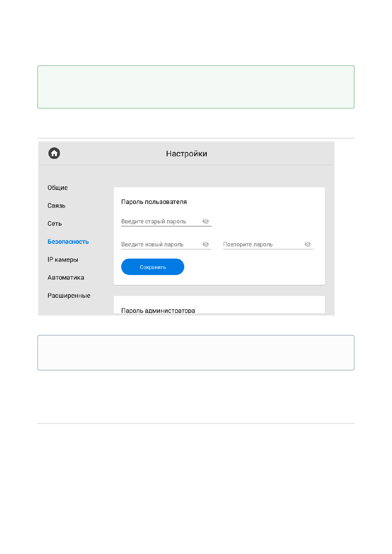Open the Расширенные settings section
This screenshot has height=554, width=392.
point(69,296)
